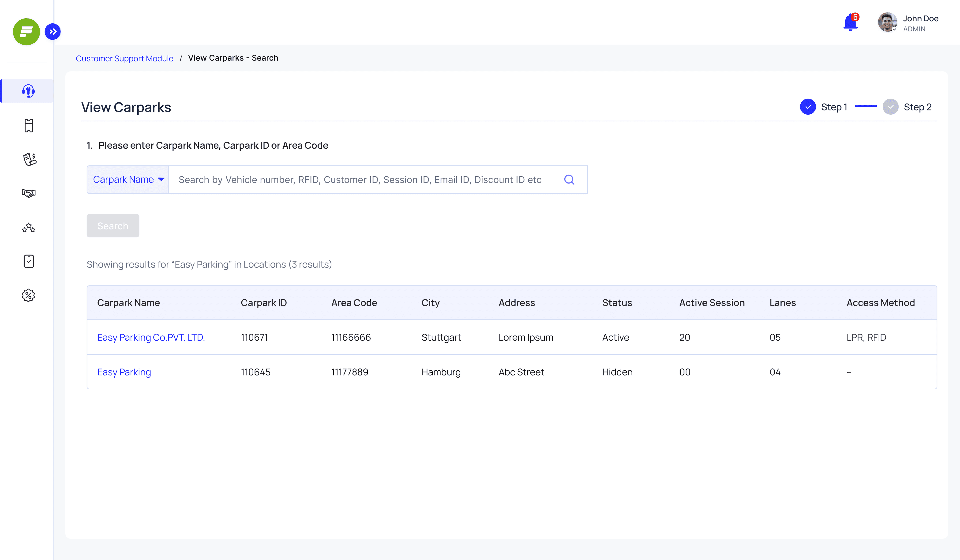The width and height of the screenshot is (960, 560).
Task: Open the clipboard checklist sidebar icon
Action: 29,261
